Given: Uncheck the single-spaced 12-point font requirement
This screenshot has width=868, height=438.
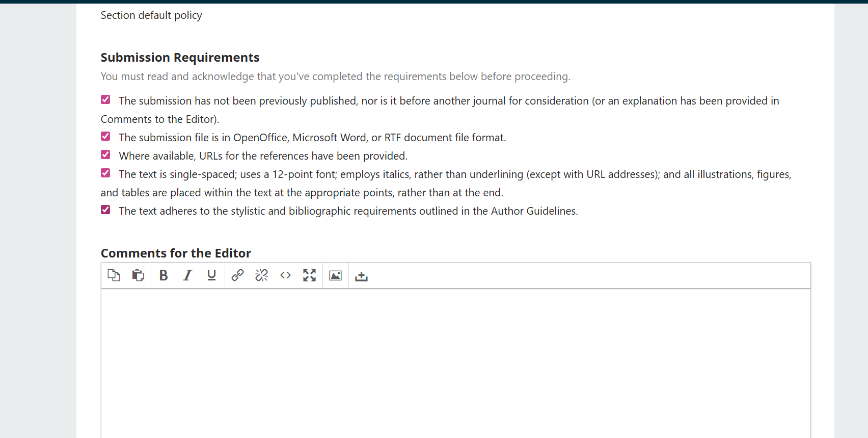Looking at the screenshot, I should 105,173.
